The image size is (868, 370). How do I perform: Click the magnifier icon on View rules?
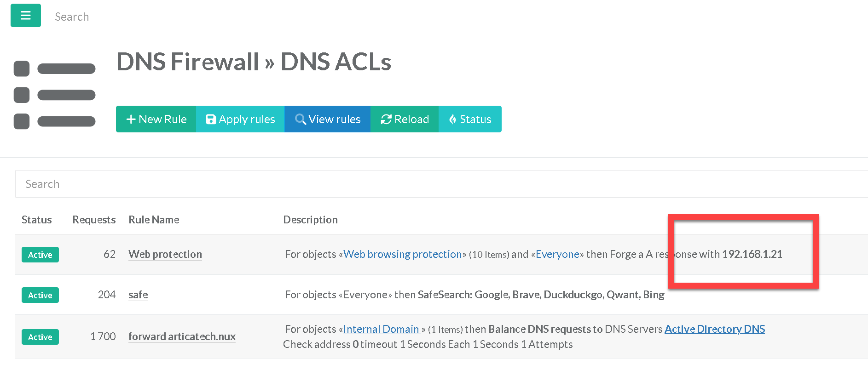click(x=300, y=120)
